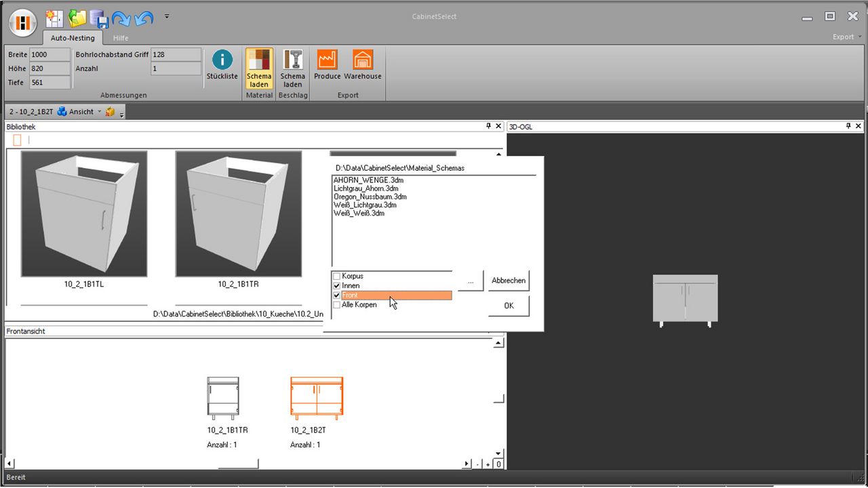Click the orange rectangle icon in Bibliothek toolbar
The width and height of the screenshot is (868, 488).
tap(17, 140)
